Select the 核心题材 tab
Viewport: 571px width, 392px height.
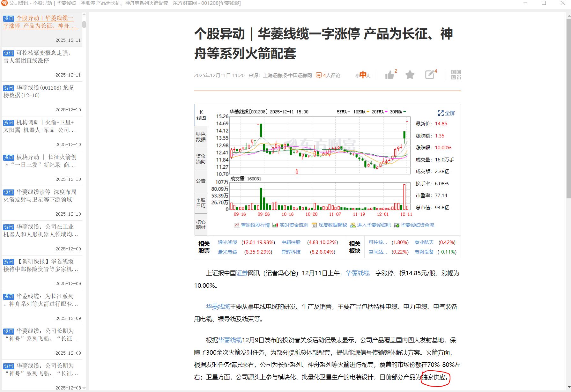(x=201, y=225)
